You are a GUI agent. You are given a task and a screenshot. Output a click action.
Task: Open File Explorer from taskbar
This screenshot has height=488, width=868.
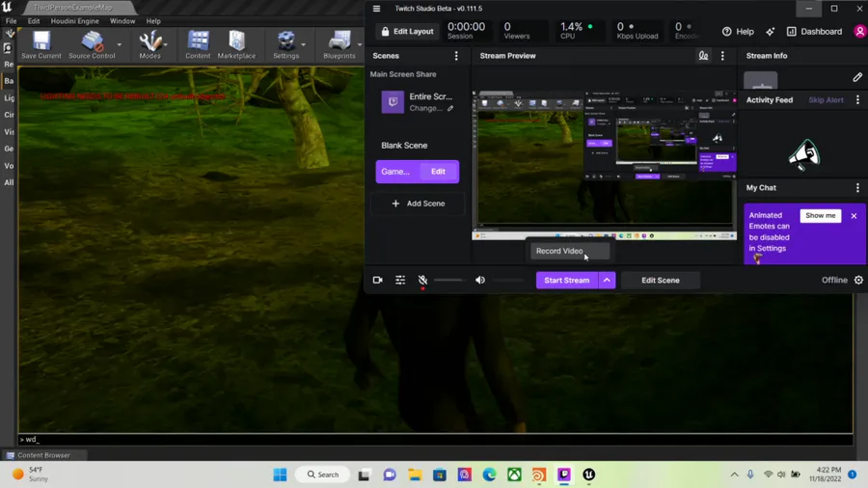tap(415, 474)
